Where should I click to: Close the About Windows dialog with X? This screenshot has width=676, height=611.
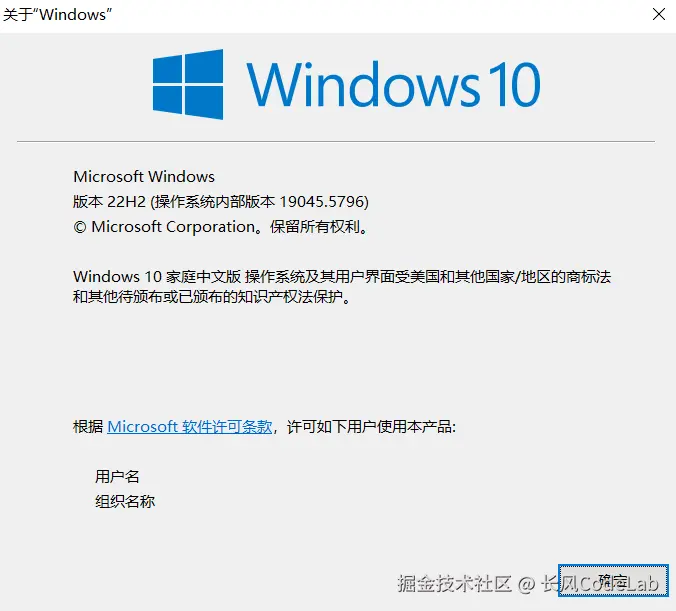point(658,14)
